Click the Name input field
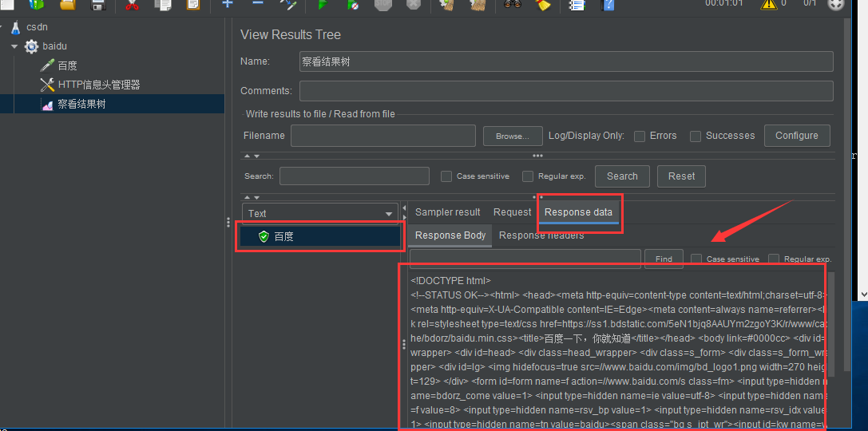Image resolution: width=868 pixels, height=431 pixels. pyautogui.click(x=566, y=61)
